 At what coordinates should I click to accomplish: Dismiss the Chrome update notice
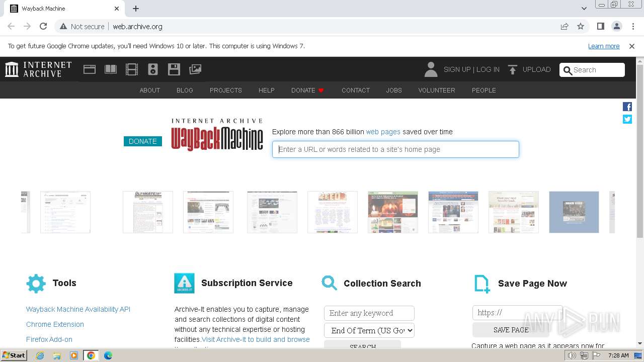pyautogui.click(x=632, y=46)
